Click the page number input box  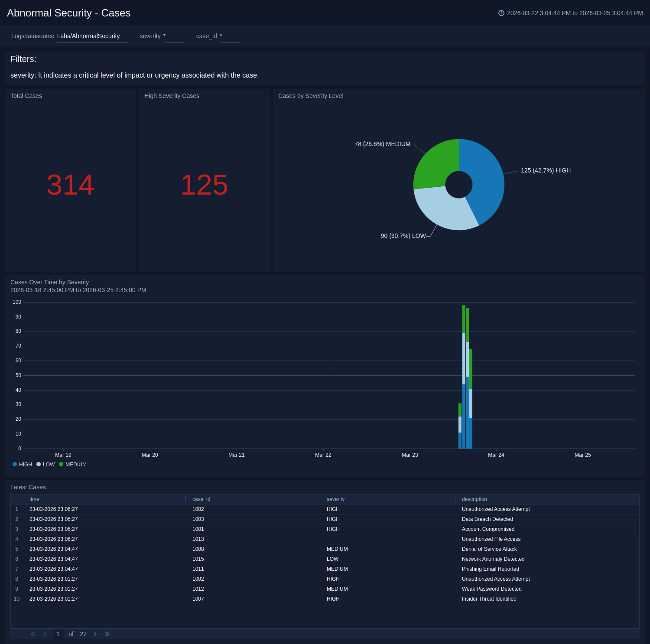pos(58,634)
